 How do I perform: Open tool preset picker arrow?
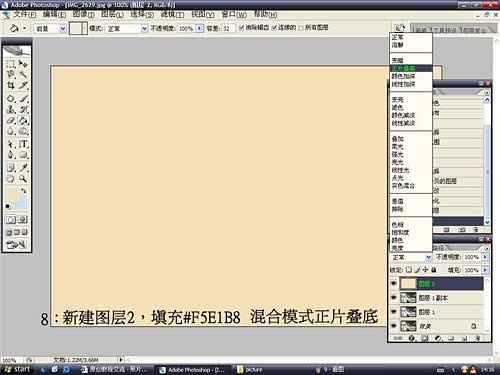click(24, 29)
